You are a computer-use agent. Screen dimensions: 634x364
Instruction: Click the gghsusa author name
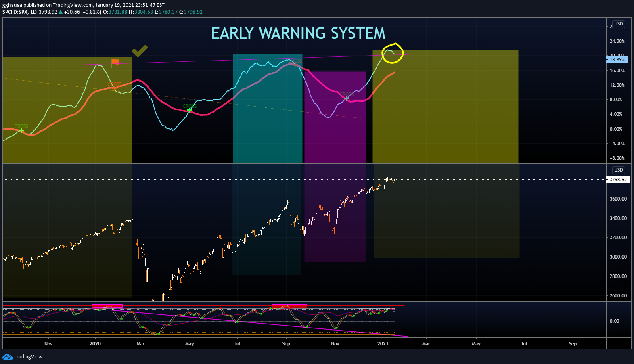click(12, 5)
